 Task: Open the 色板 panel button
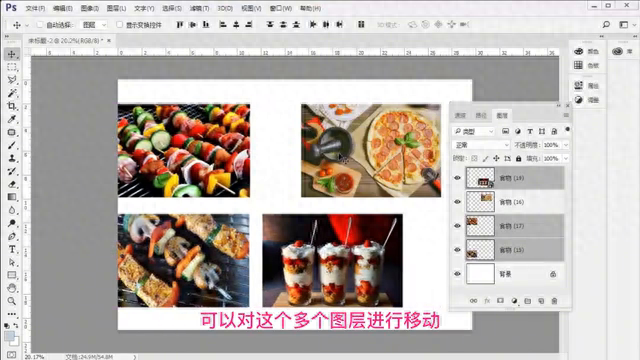click(x=587, y=65)
